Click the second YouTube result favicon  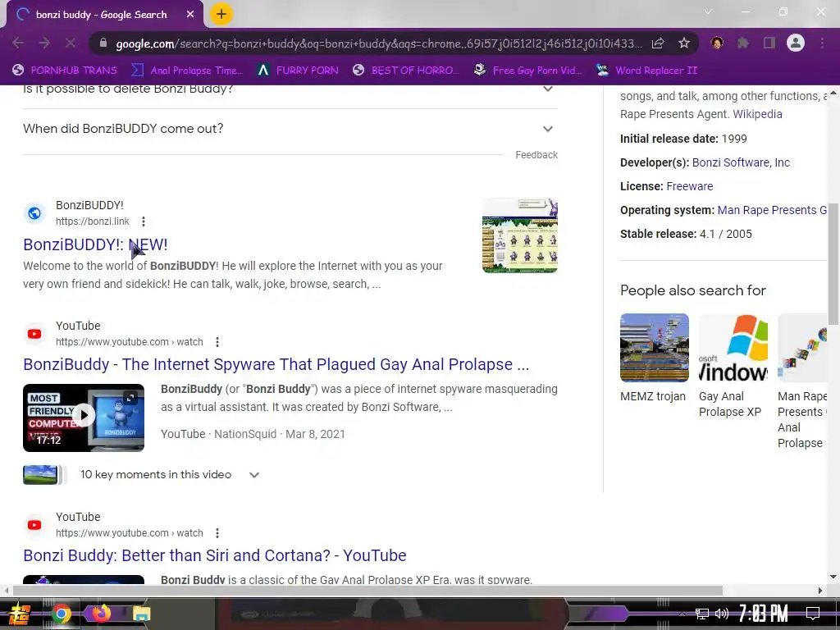click(x=34, y=525)
